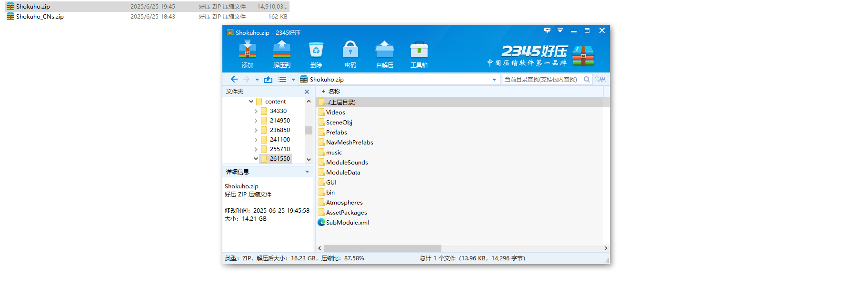The image size is (868, 308).
Task: Select the ModuleSounds folder
Action: point(347,163)
